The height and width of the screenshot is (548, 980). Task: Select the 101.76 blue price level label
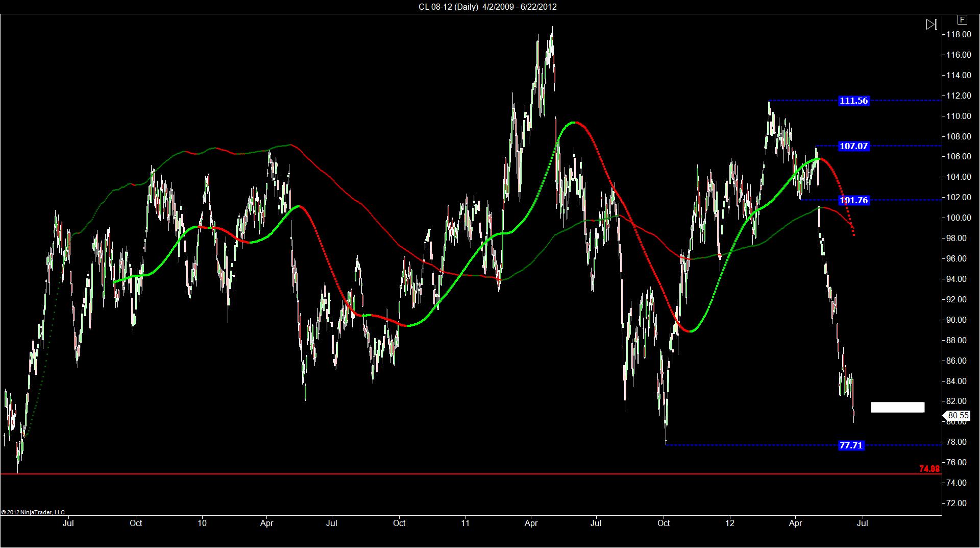click(x=854, y=200)
